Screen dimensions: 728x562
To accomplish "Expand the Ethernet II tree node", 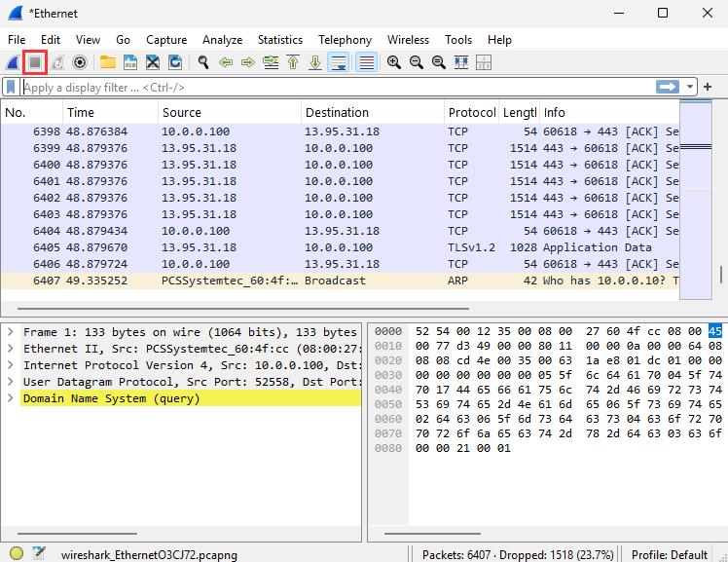I will point(11,349).
